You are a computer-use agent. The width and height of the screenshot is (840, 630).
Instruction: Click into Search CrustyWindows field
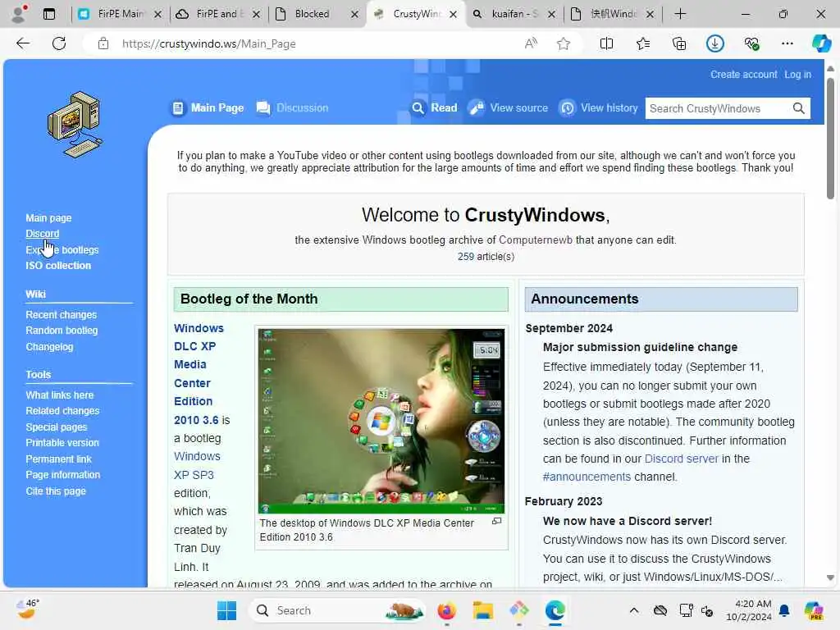(718, 108)
